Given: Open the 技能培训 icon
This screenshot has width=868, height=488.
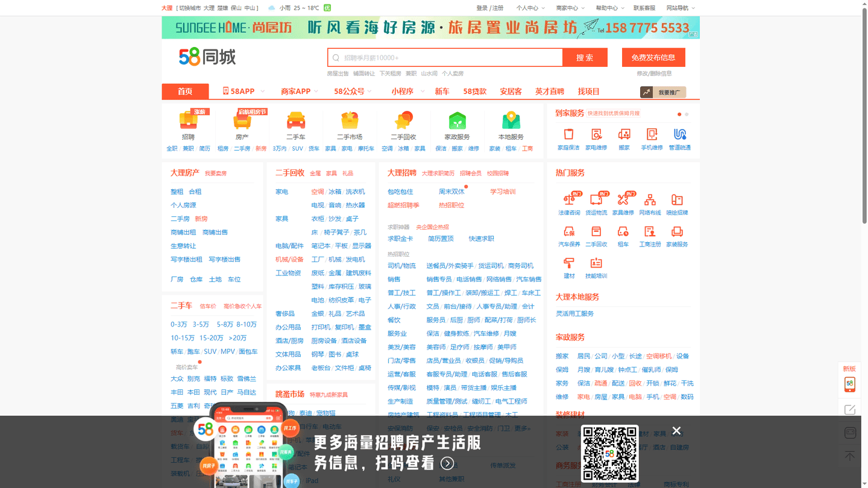Looking at the screenshot, I should (596, 263).
